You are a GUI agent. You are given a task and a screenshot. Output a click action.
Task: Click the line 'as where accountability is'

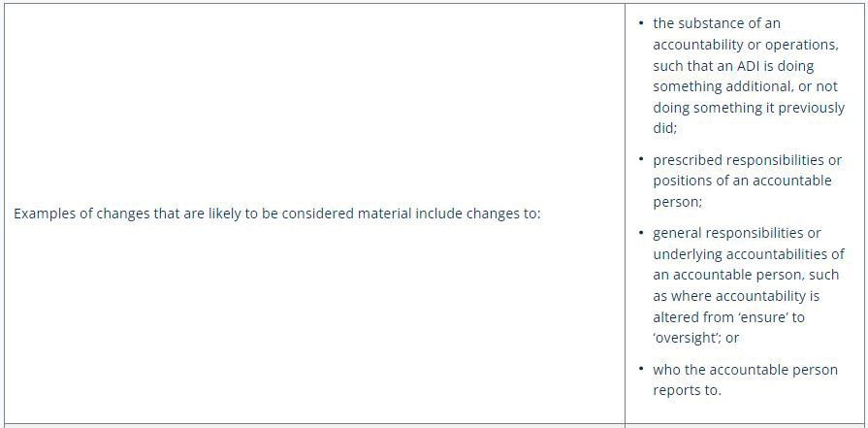(x=736, y=296)
